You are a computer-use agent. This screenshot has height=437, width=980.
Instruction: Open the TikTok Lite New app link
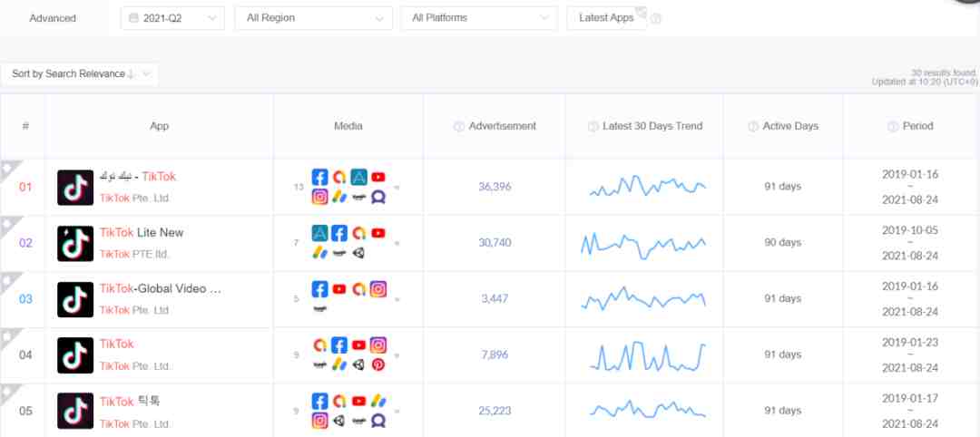pyautogui.click(x=142, y=233)
